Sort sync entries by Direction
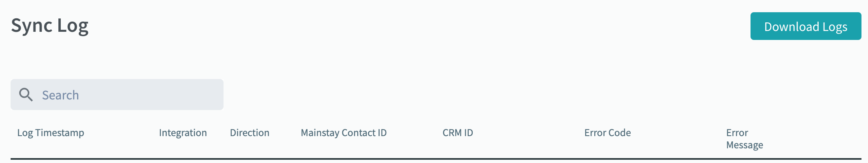 (x=250, y=133)
